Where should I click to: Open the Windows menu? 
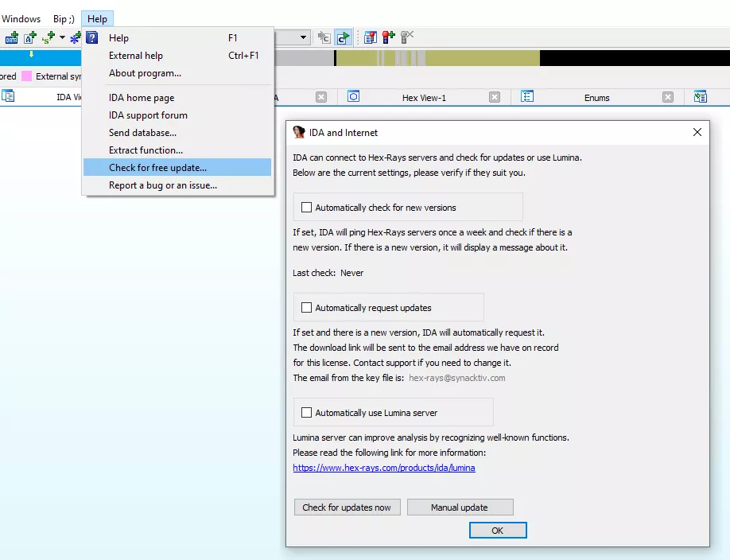click(21, 19)
